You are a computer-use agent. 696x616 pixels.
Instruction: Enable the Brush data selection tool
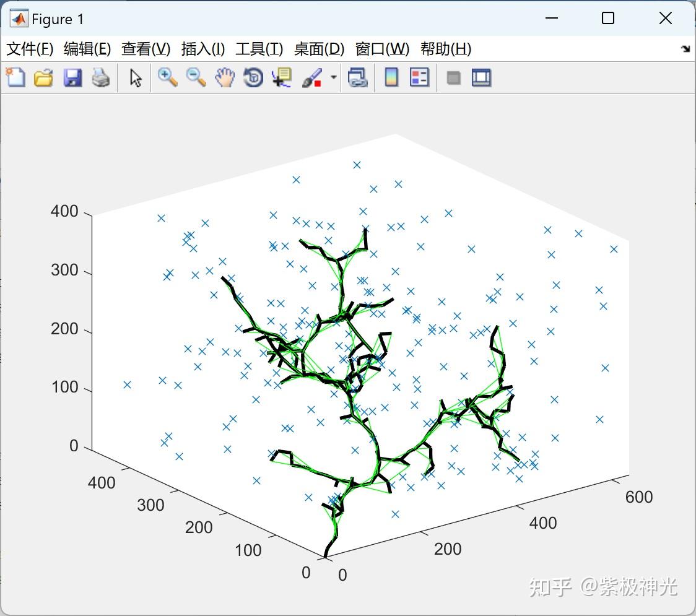(313, 77)
